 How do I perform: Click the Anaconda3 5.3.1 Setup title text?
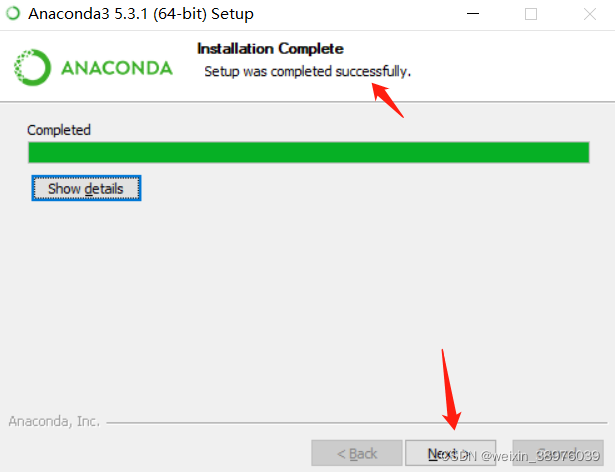pos(141,14)
